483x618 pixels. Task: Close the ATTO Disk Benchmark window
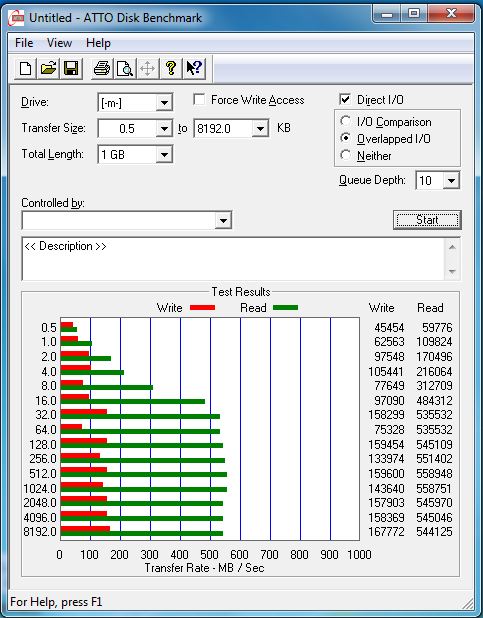[451, 15]
